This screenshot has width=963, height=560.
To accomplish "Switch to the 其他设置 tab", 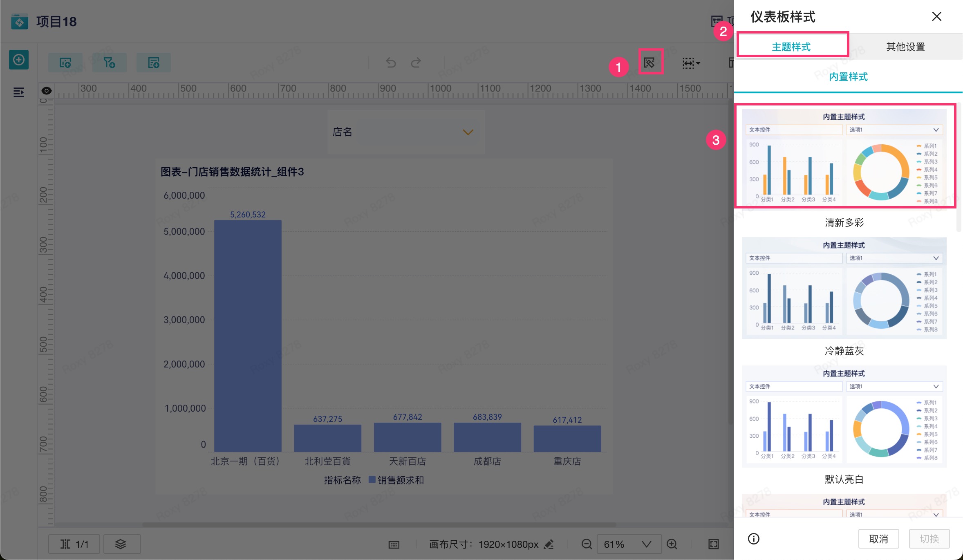I will coord(905,47).
